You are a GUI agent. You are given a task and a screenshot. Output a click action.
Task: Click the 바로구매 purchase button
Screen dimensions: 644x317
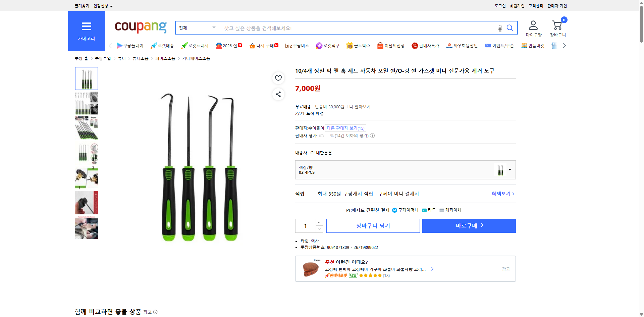tap(469, 225)
